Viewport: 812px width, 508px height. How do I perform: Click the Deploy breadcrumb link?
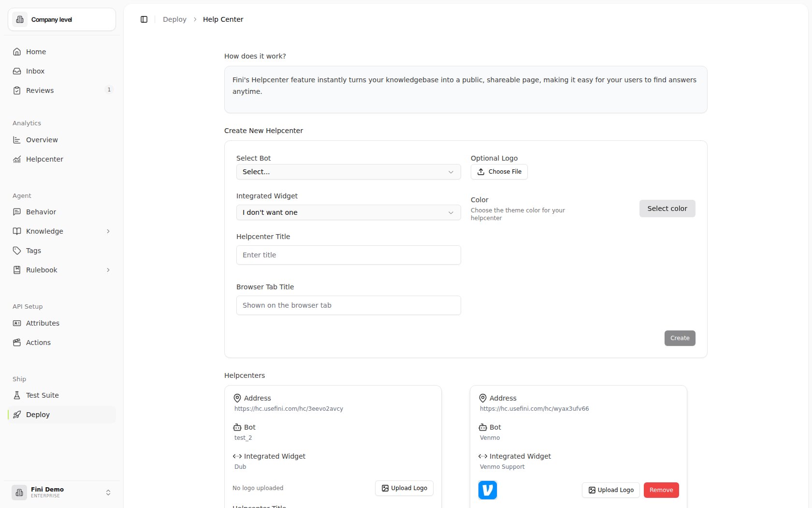174,19
